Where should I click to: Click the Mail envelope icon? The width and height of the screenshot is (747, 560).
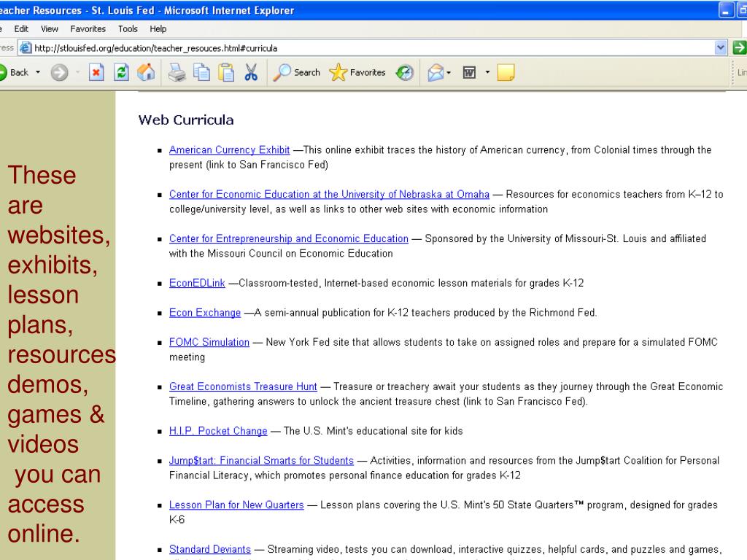tap(435, 72)
